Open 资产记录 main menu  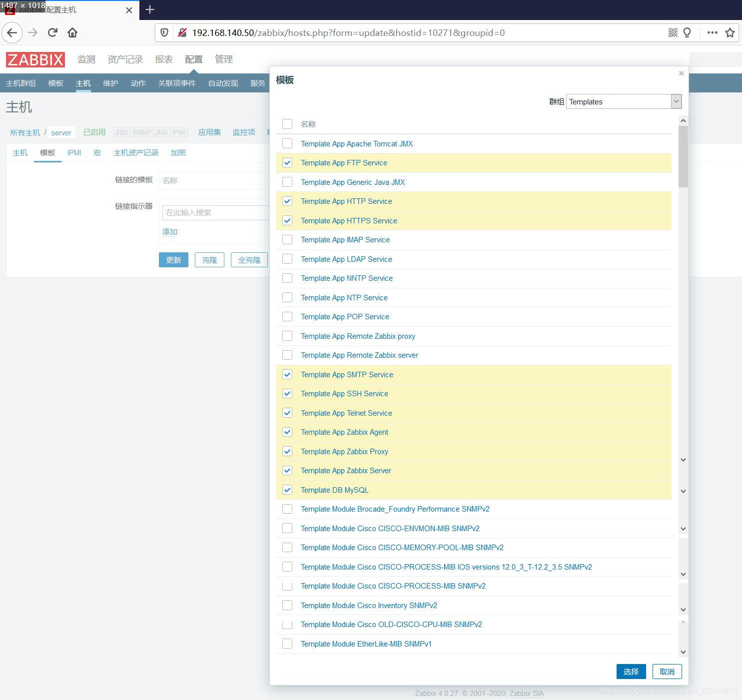pos(125,59)
